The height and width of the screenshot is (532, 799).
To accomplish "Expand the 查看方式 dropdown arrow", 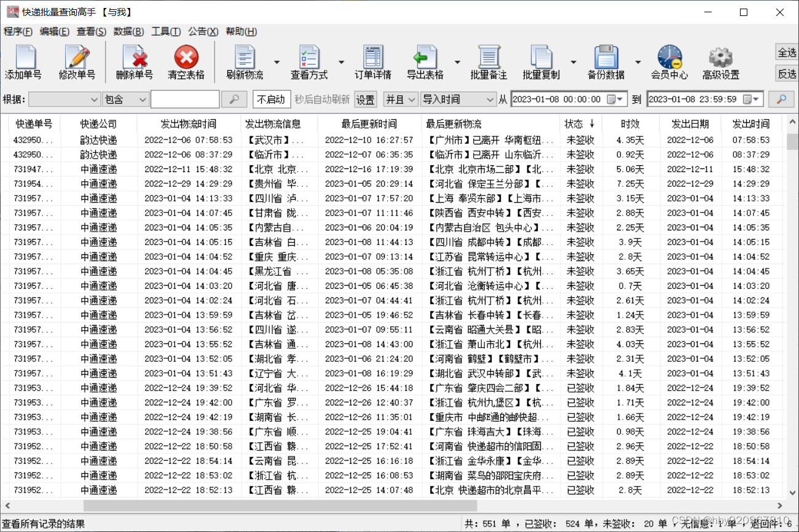I will (341, 62).
